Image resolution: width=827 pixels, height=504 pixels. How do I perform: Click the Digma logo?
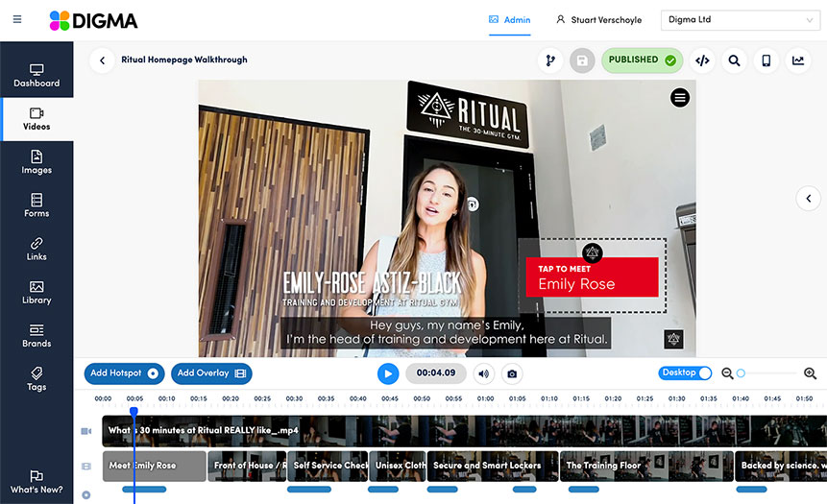point(93,20)
